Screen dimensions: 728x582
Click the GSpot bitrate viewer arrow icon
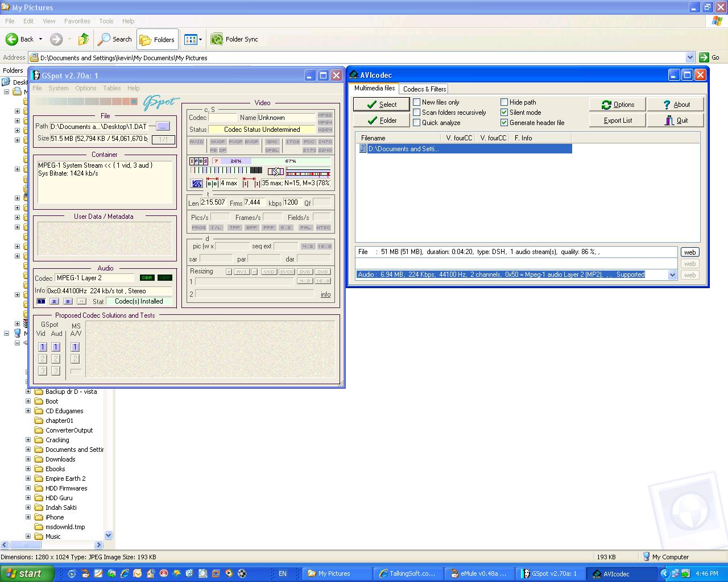[x=276, y=171]
